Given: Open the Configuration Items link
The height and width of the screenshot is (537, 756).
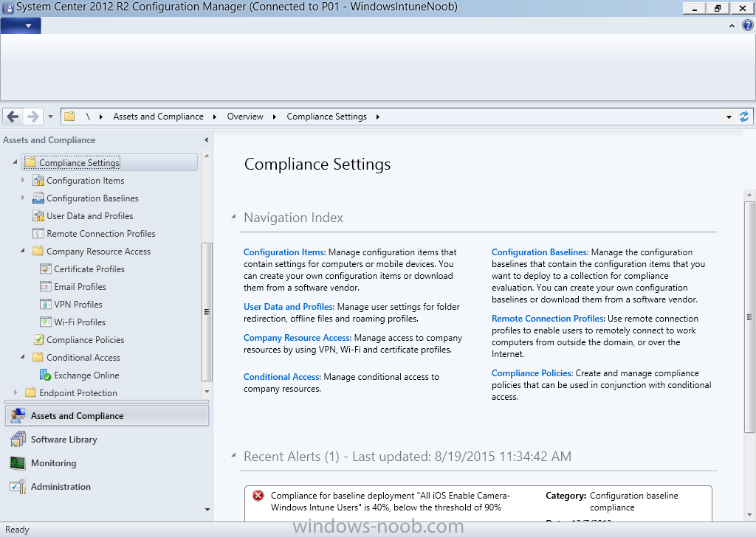Looking at the screenshot, I should (x=284, y=252).
